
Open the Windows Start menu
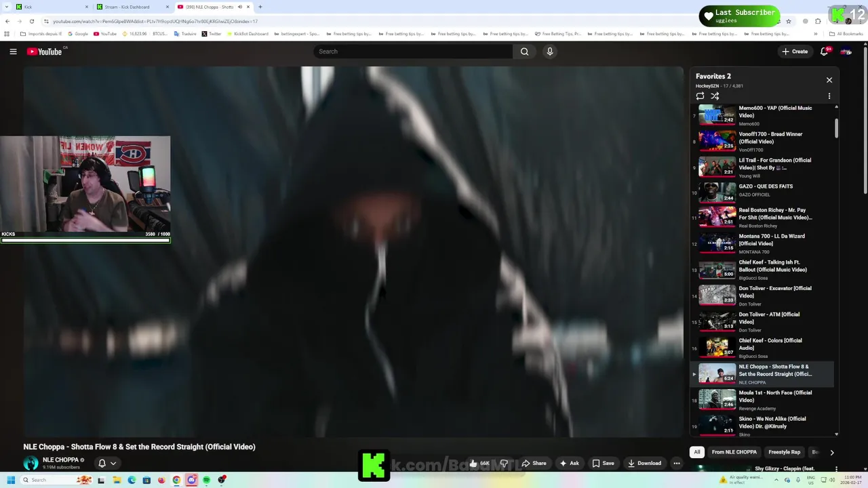click(x=10, y=480)
